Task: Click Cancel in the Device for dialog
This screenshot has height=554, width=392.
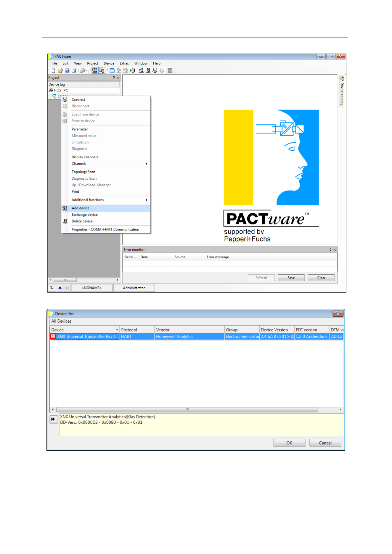Action: coord(325,443)
